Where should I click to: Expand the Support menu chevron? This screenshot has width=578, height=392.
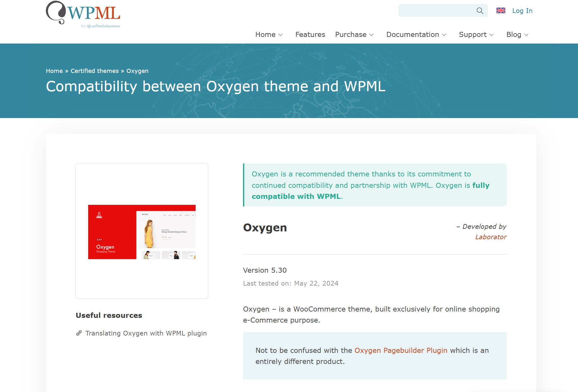(x=491, y=35)
